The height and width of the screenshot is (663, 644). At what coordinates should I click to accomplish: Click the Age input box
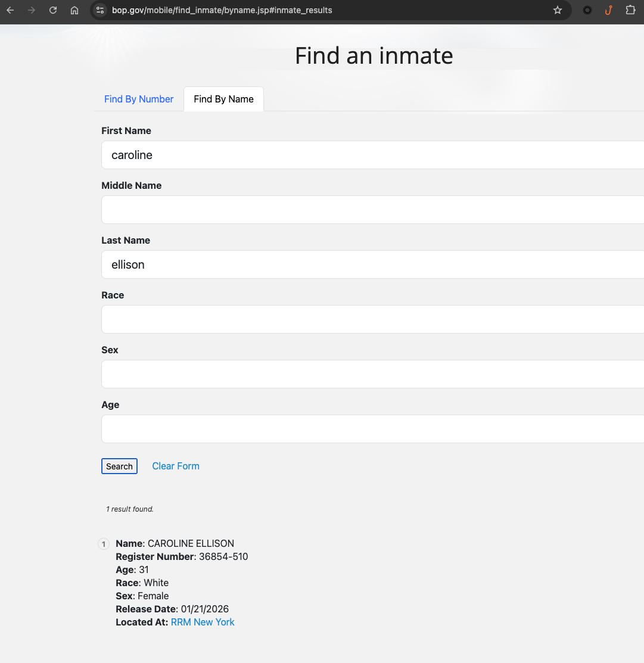pos(372,429)
